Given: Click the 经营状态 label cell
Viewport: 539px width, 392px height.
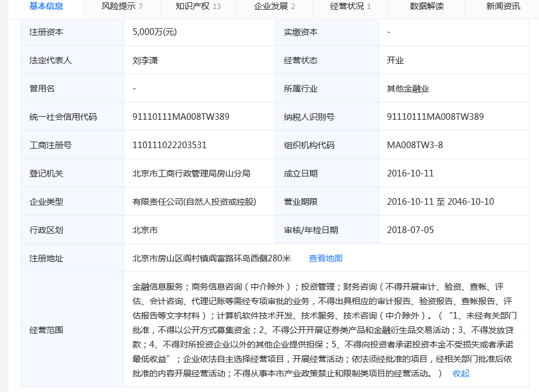Looking at the screenshot, I should coord(327,60).
